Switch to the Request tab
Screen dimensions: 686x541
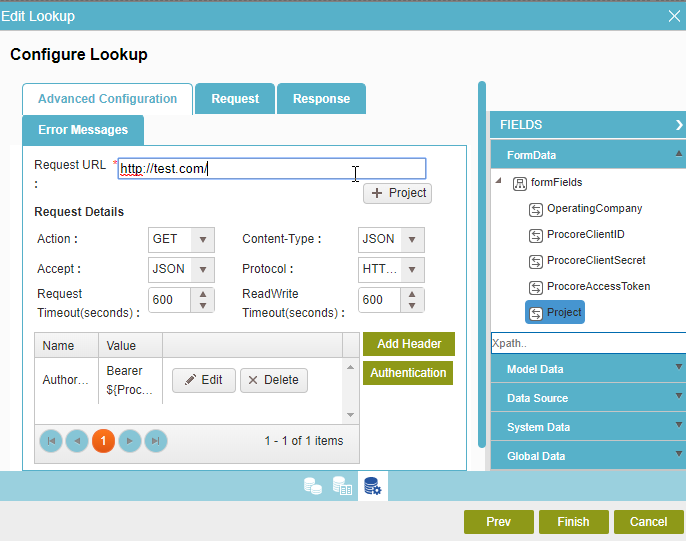coord(235,99)
